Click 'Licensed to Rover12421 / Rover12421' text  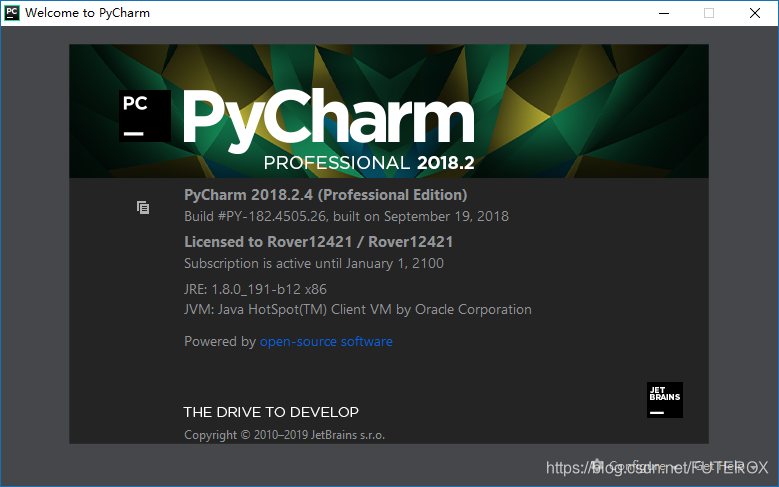click(318, 242)
